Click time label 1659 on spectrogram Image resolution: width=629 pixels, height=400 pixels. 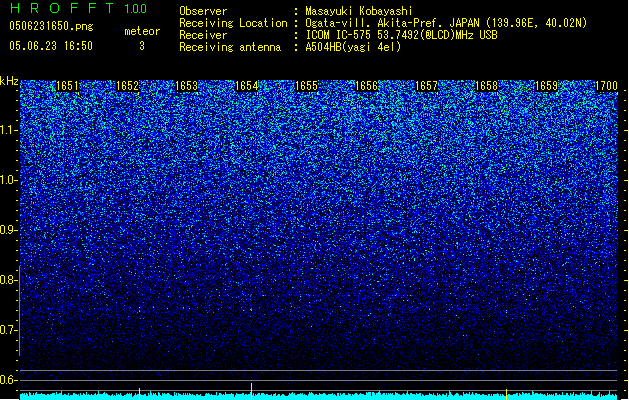click(x=546, y=86)
